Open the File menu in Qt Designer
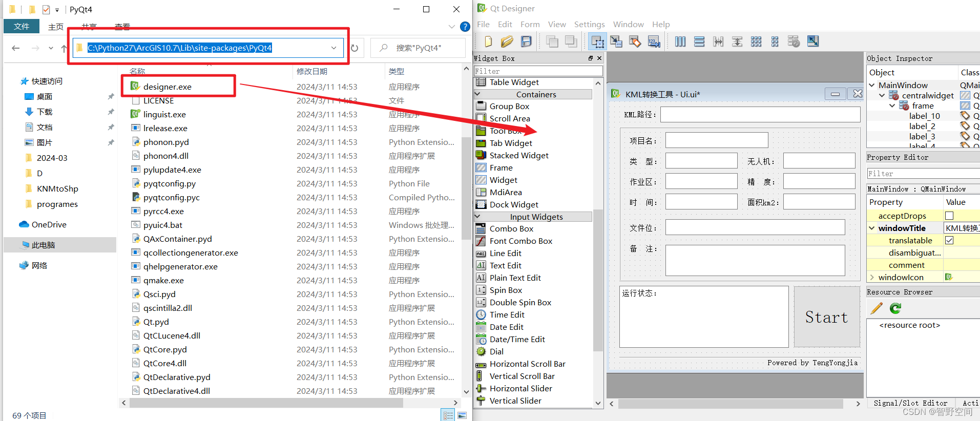The width and height of the screenshot is (980, 421). tap(483, 25)
